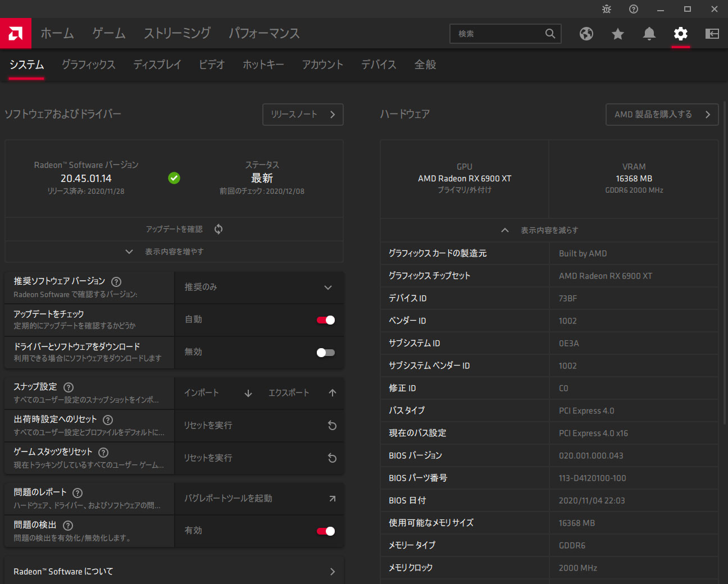Show help for 推奨ソフトウェア バージョン
Viewport: 728px width, 584px height.
point(116,282)
